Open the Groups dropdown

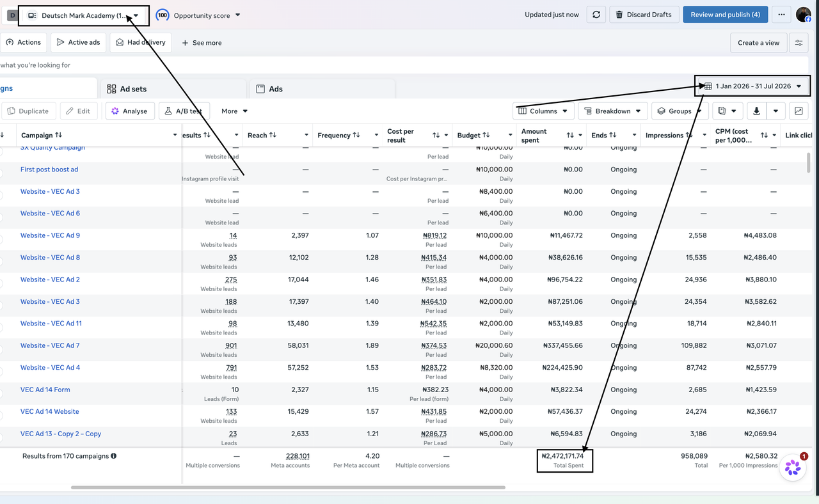pos(680,111)
